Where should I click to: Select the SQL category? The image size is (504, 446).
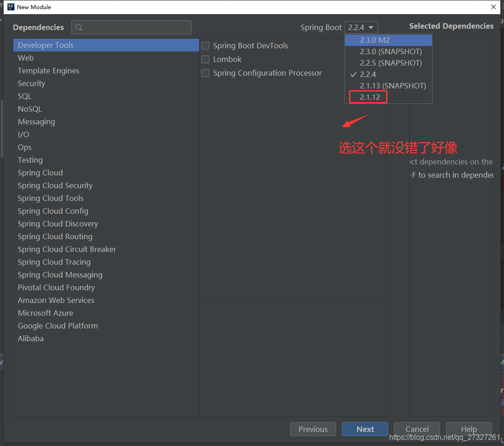point(106,96)
